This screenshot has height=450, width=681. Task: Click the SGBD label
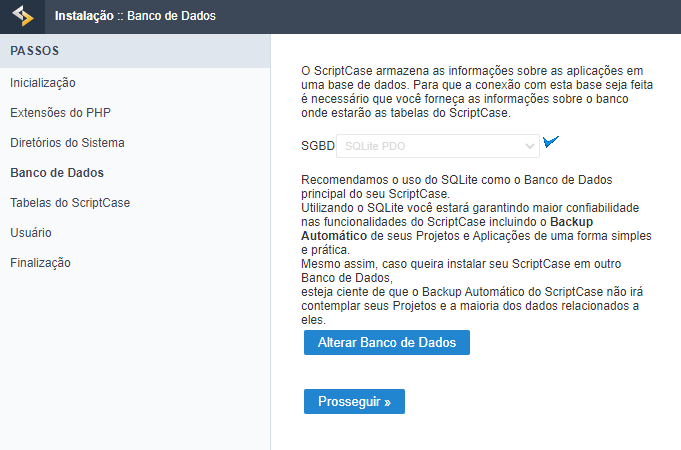point(317,146)
